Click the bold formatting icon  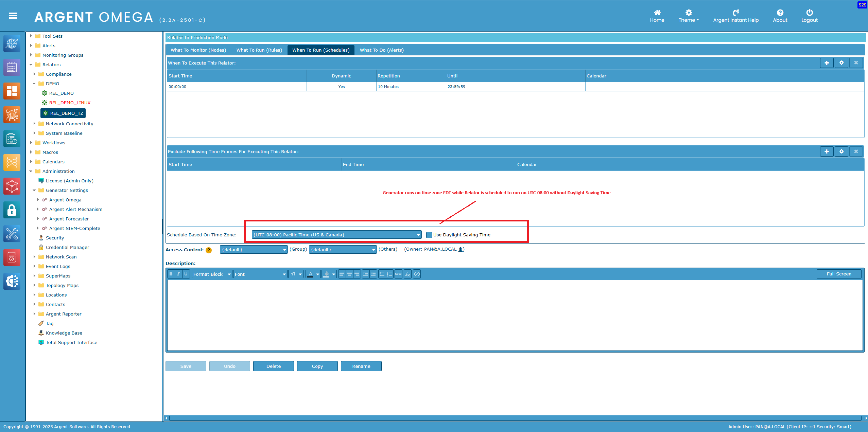pyautogui.click(x=171, y=274)
